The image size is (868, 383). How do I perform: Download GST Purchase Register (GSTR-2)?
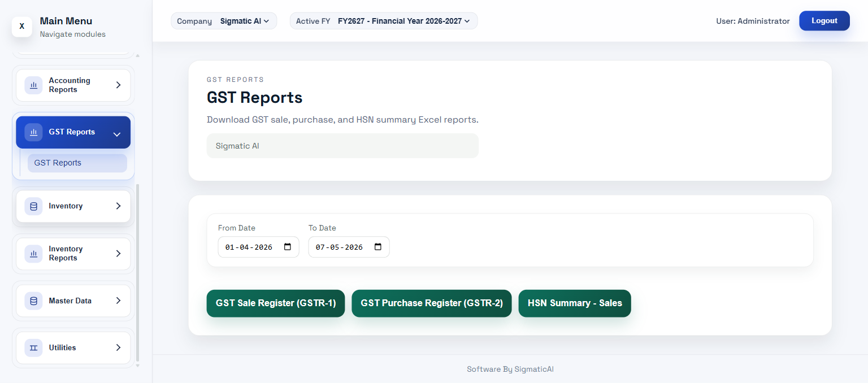(432, 303)
